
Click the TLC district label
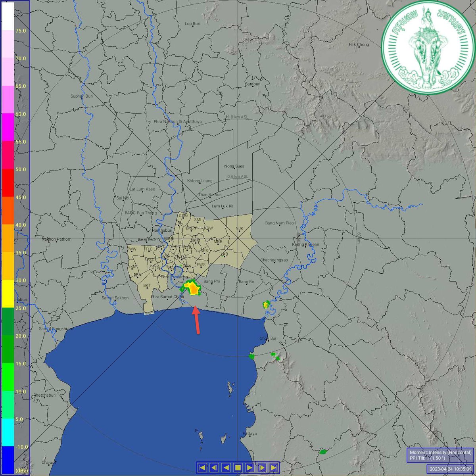pyautogui.click(x=149, y=249)
